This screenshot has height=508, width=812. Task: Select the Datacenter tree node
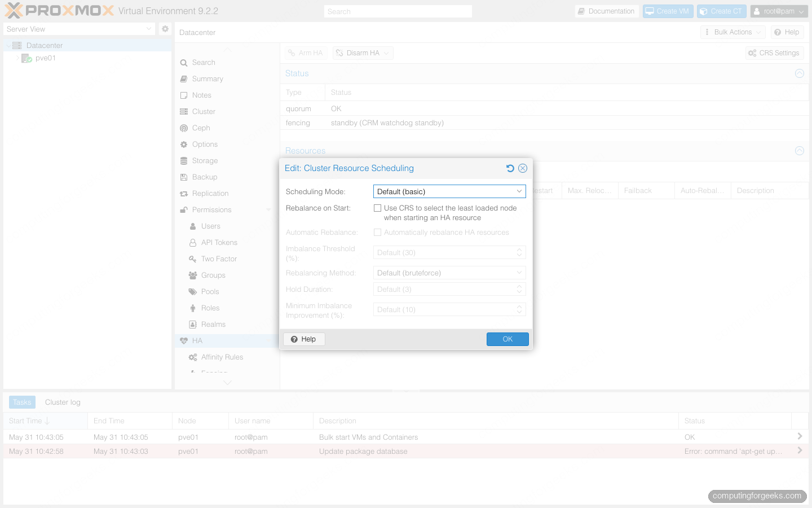point(44,45)
